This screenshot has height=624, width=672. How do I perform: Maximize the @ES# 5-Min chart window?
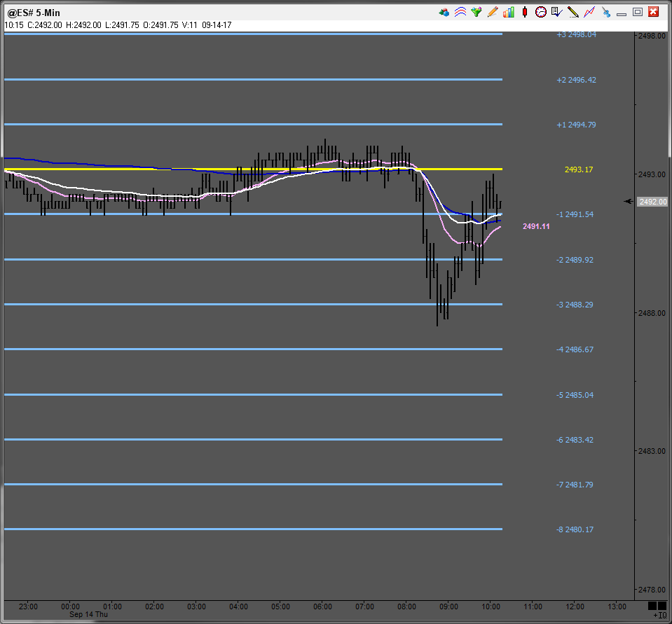pyautogui.click(x=638, y=12)
